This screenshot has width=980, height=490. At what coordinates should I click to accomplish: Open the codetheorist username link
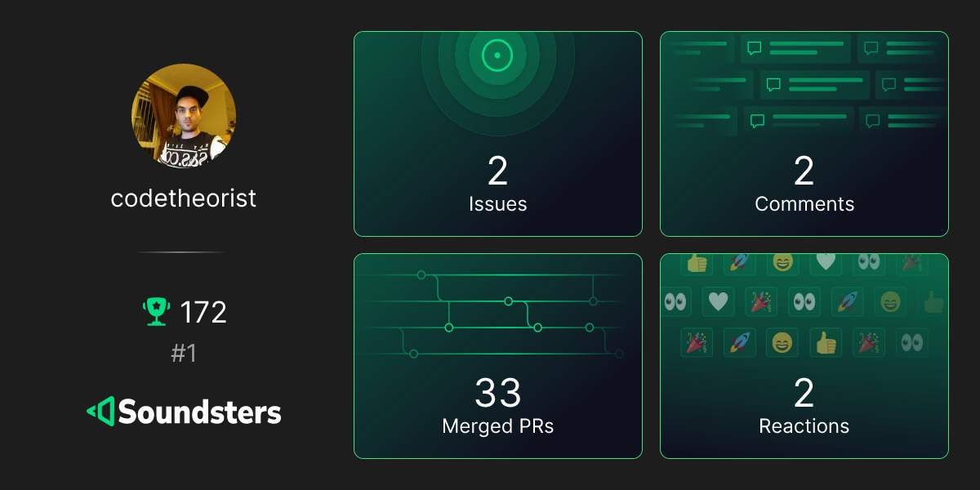pyautogui.click(x=184, y=198)
